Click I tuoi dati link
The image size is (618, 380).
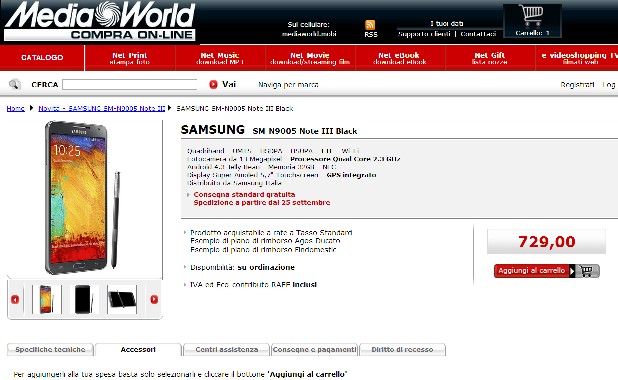[x=447, y=24]
